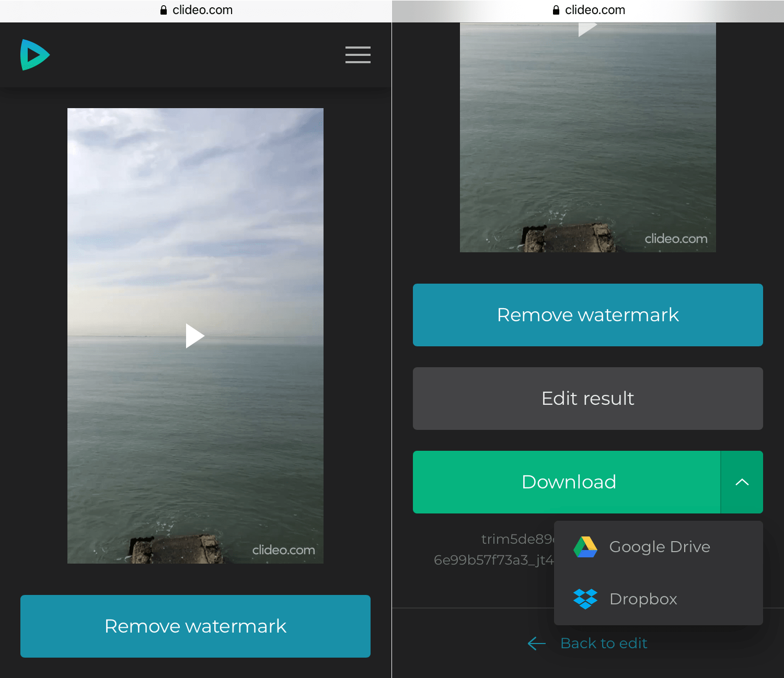Click the Clideo play logo in the header
The image size is (784, 678).
(34, 54)
